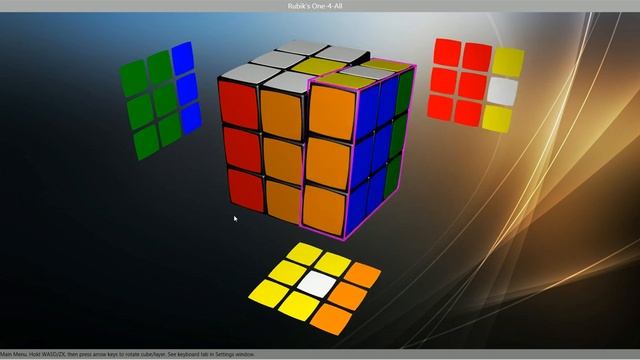This screenshot has height=360, width=640.
Task: Click the "Rubik's One-4-All" window title
Action: (315, 6)
